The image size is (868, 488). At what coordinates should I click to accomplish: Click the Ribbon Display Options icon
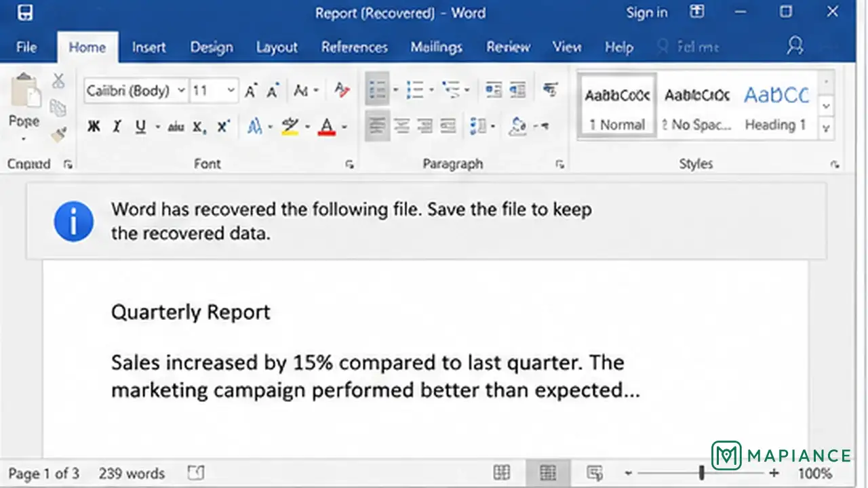[x=697, y=12]
